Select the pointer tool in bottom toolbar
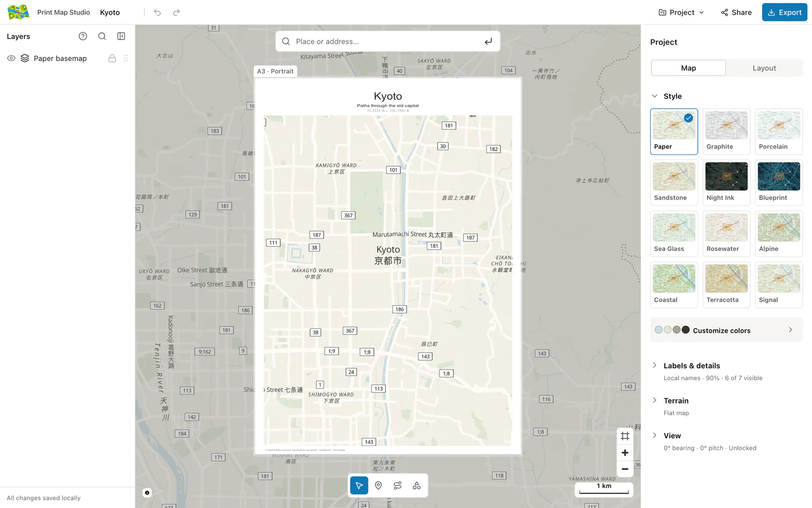Image resolution: width=812 pixels, height=508 pixels. (x=359, y=486)
